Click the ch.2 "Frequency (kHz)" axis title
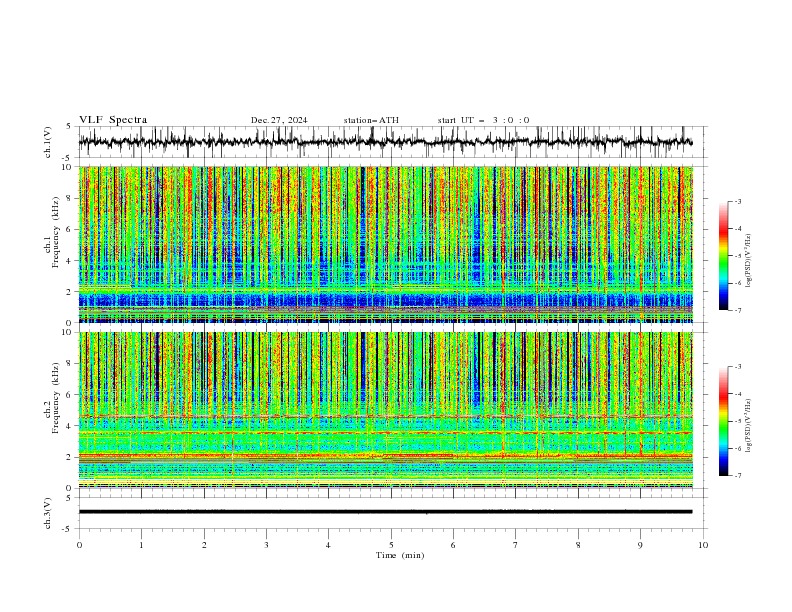The height and width of the screenshot is (612, 792). pyautogui.click(x=56, y=397)
